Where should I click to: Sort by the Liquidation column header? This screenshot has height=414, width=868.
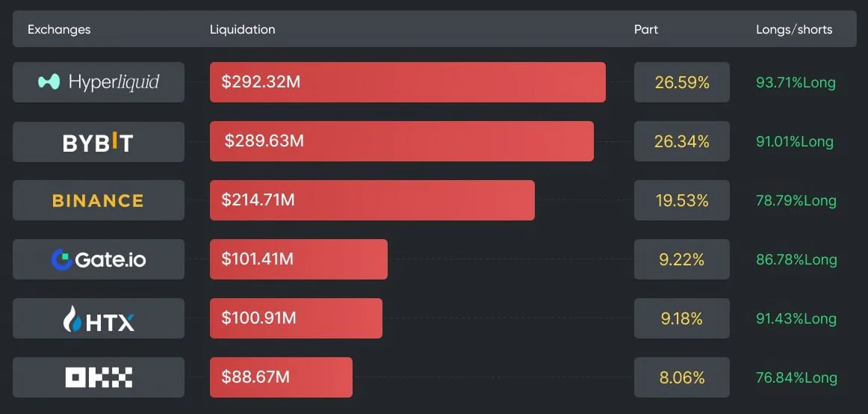coord(242,30)
